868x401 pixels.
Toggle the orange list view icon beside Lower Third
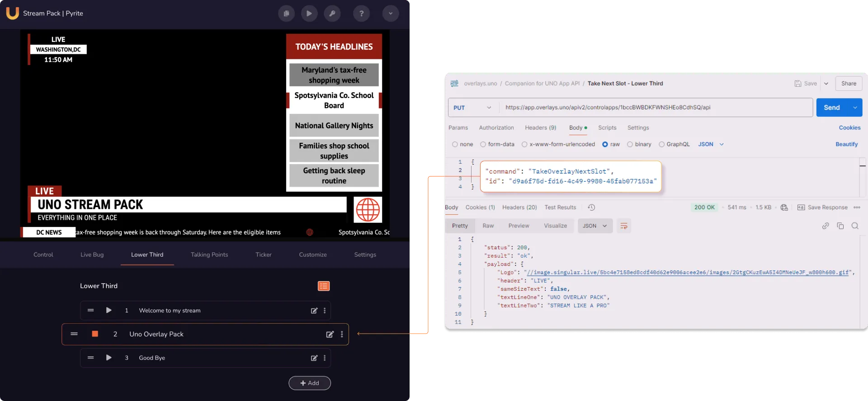click(324, 286)
